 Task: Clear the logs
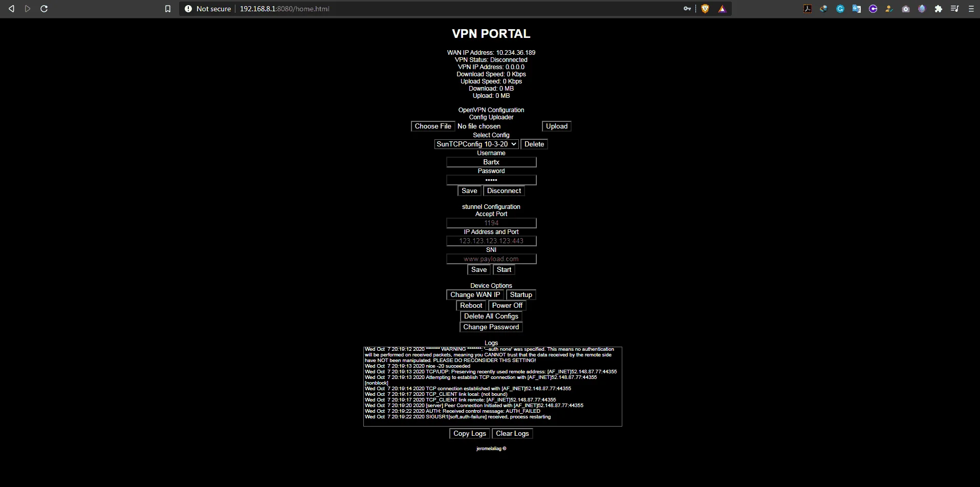coord(512,434)
